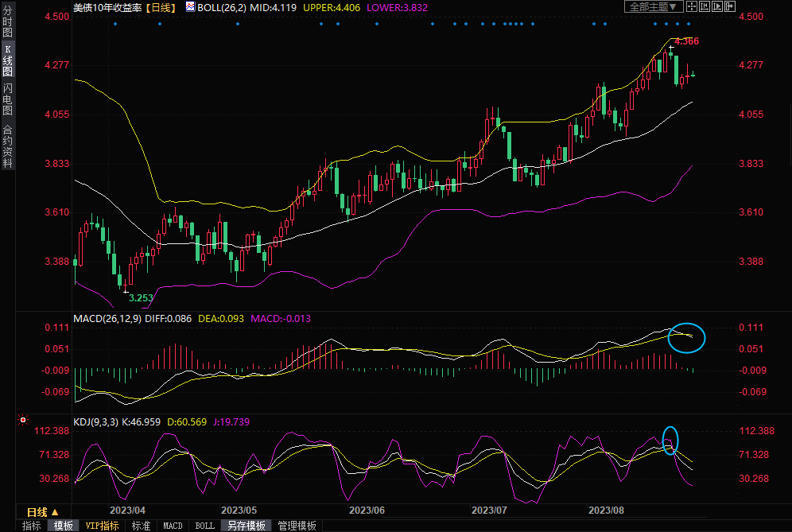The width and height of the screenshot is (792, 532).
Task: Toggle the MACD indicator button at bottom
Action: tap(173, 526)
